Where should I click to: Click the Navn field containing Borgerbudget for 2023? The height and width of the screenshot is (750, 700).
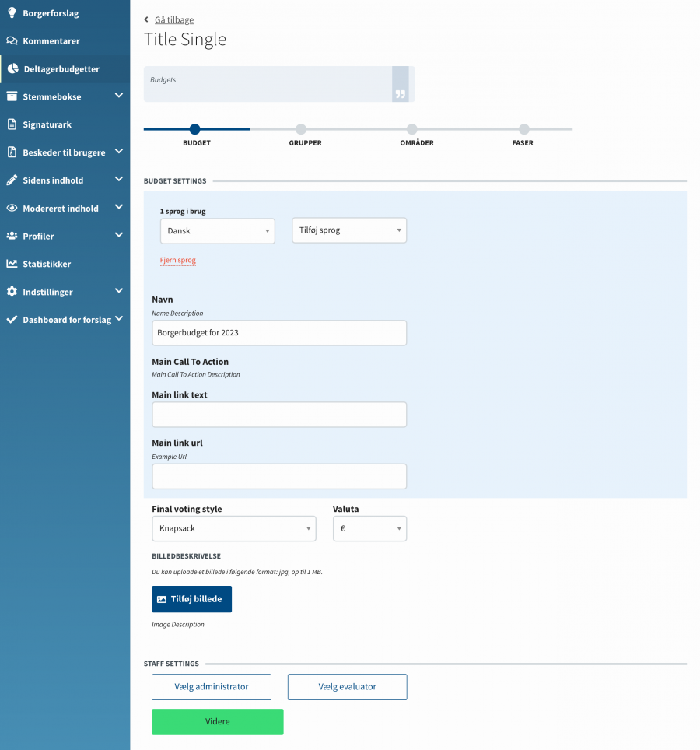click(278, 333)
